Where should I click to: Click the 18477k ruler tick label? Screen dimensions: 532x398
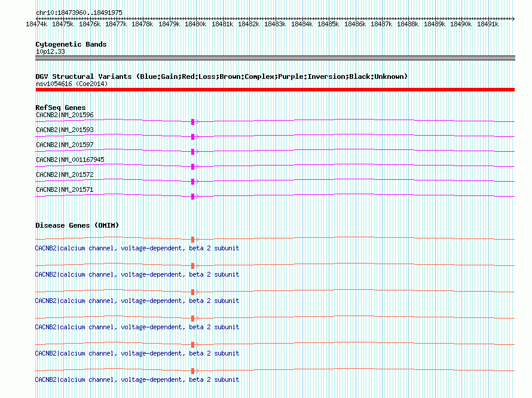116,24
